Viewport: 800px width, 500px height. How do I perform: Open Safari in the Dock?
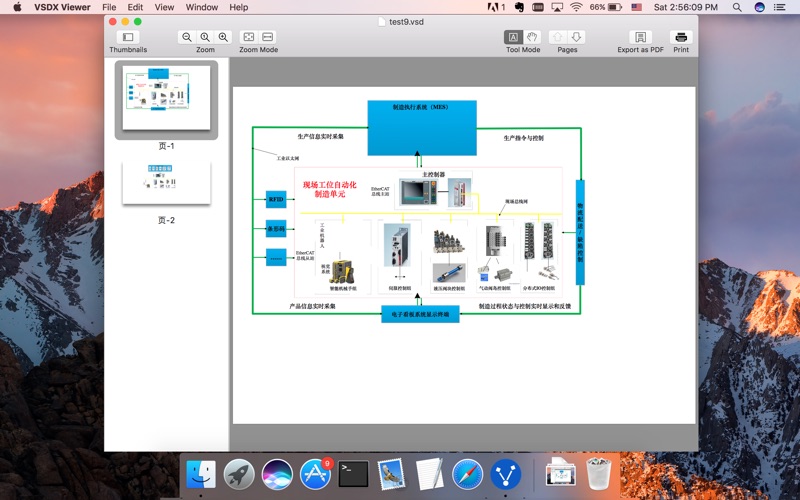point(467,474)
